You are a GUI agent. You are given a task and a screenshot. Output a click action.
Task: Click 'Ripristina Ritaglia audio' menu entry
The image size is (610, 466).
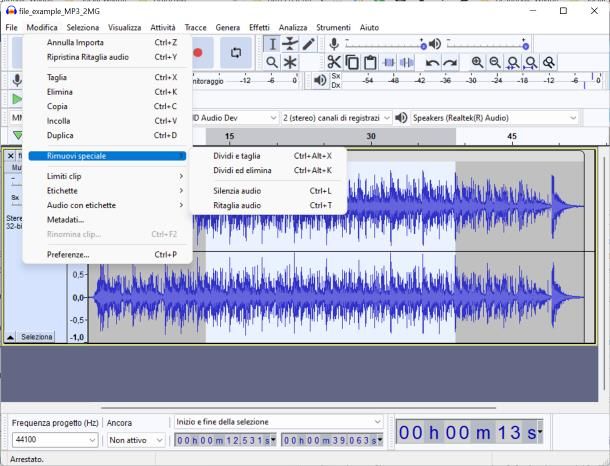point(107,57)
